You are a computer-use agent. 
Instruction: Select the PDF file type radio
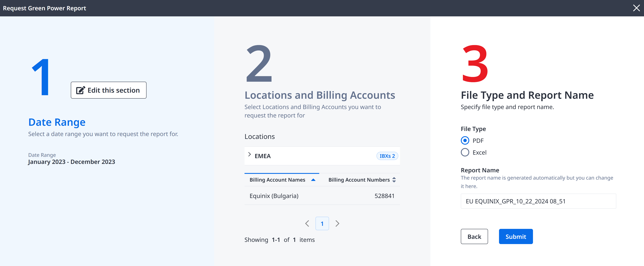pos(465,141)
